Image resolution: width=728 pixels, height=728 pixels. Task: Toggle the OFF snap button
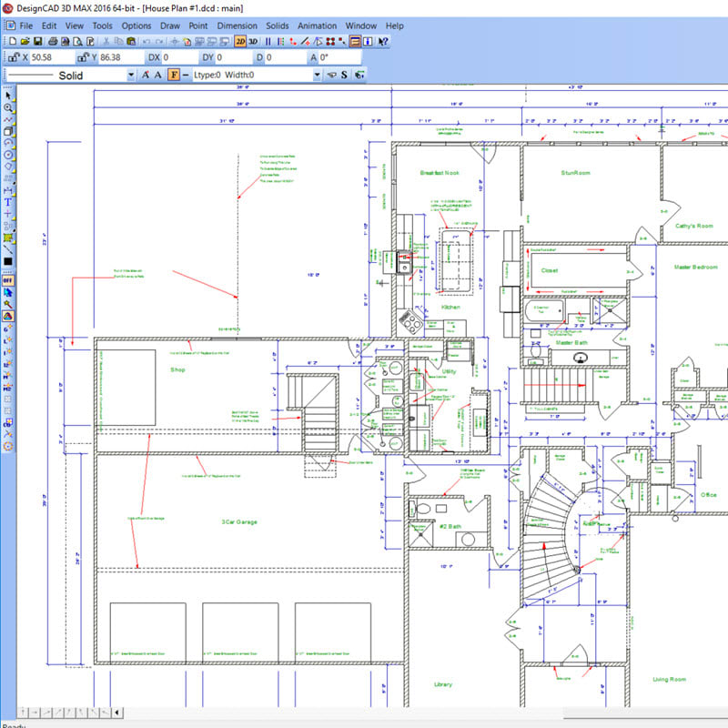tap(8, 280)
